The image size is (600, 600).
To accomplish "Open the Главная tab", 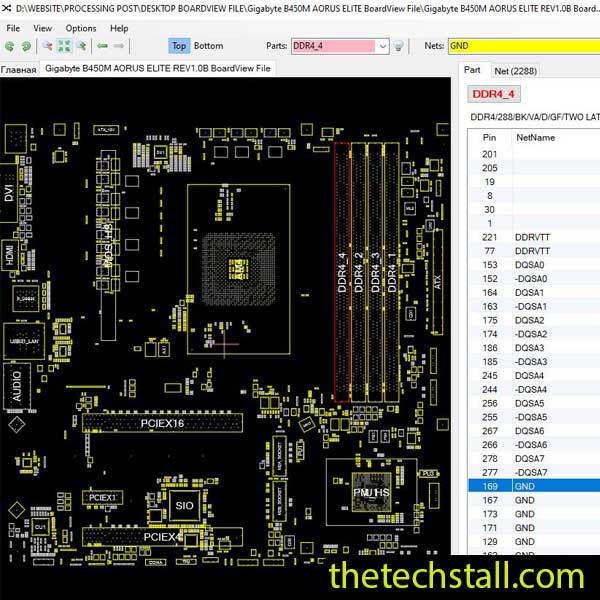I will 18,69.
